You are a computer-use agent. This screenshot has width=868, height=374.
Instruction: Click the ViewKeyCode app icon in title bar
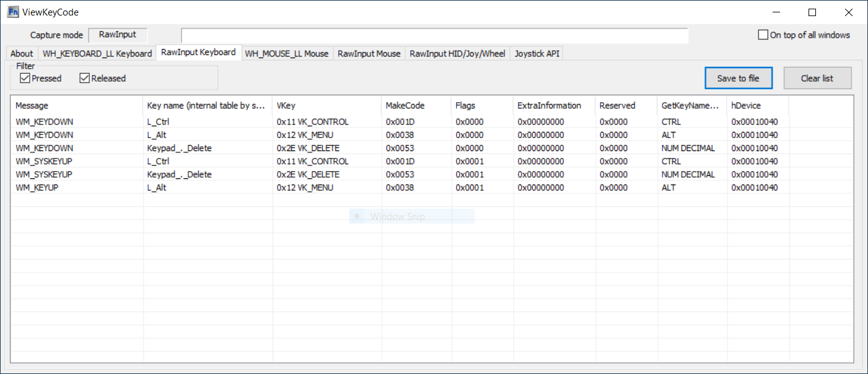(12, 12)
